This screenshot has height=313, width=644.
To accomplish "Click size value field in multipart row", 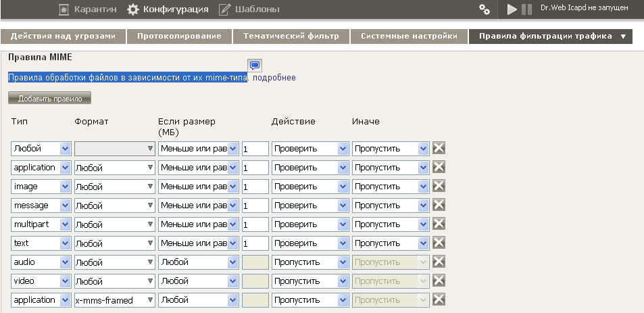I will [x=255, y=224].
